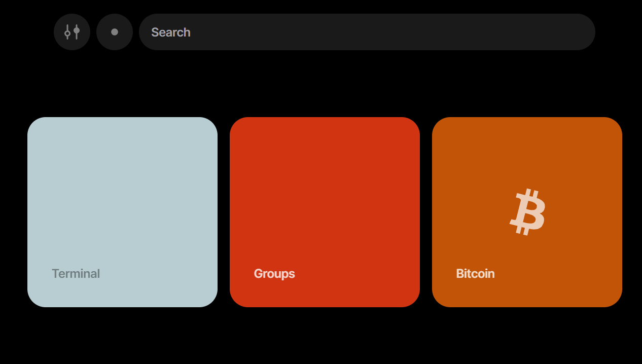This screenshot has height=364, width=642.
Task: Select the Bitcoin currency symbol icon
Action: point(527,211)
